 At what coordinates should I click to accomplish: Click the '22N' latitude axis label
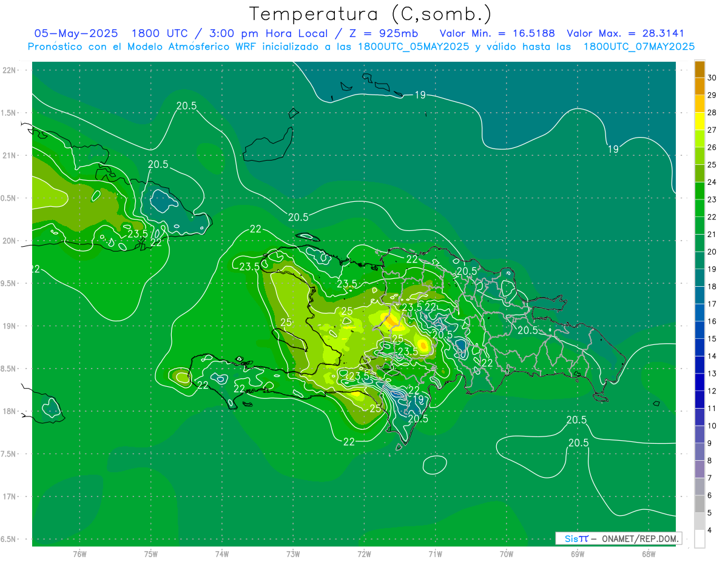coord(9,70)
